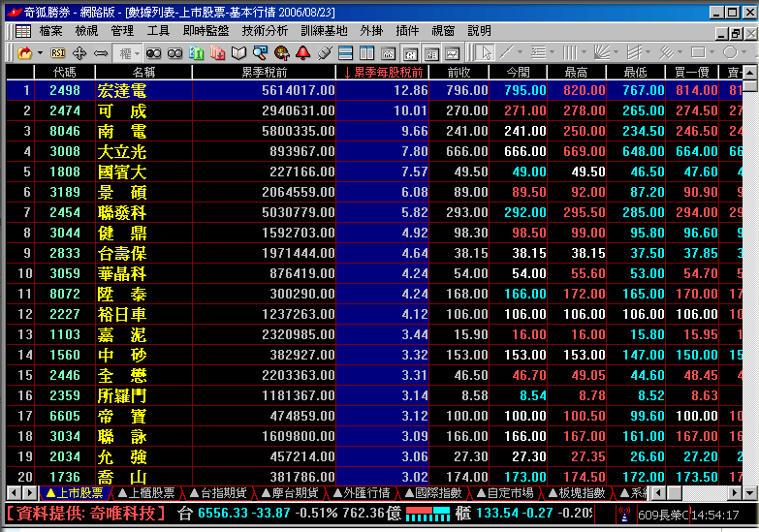Open the 即時監盤 menu
The width and height of the screenshot is (759, 532).
(206, 31)
